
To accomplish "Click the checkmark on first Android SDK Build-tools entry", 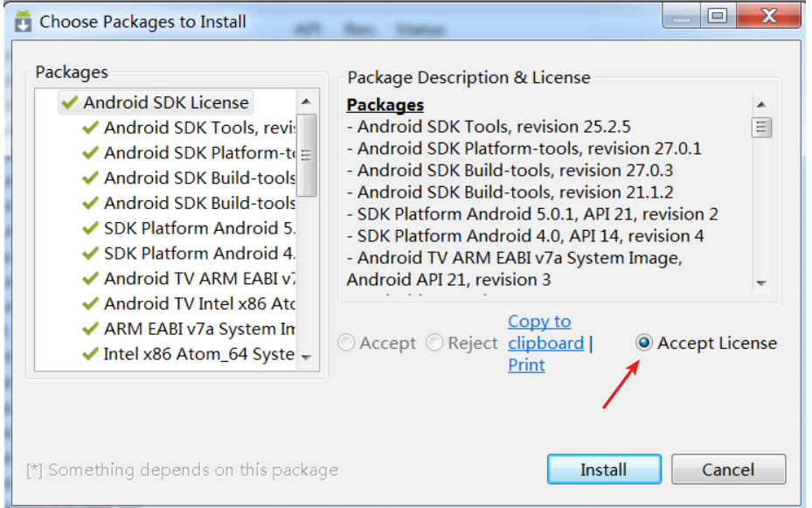I will click(x=91, y=178).
